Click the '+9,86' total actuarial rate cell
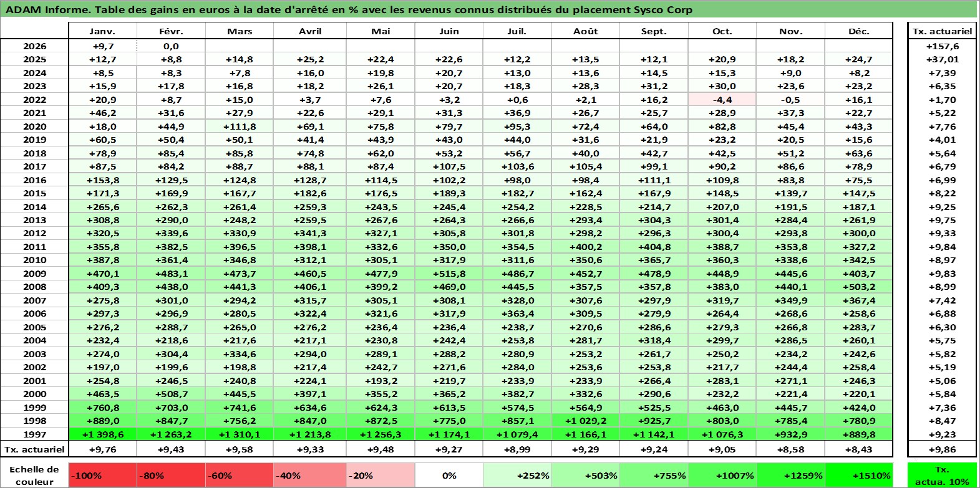The image size is (980, 488). pos(942,449)
